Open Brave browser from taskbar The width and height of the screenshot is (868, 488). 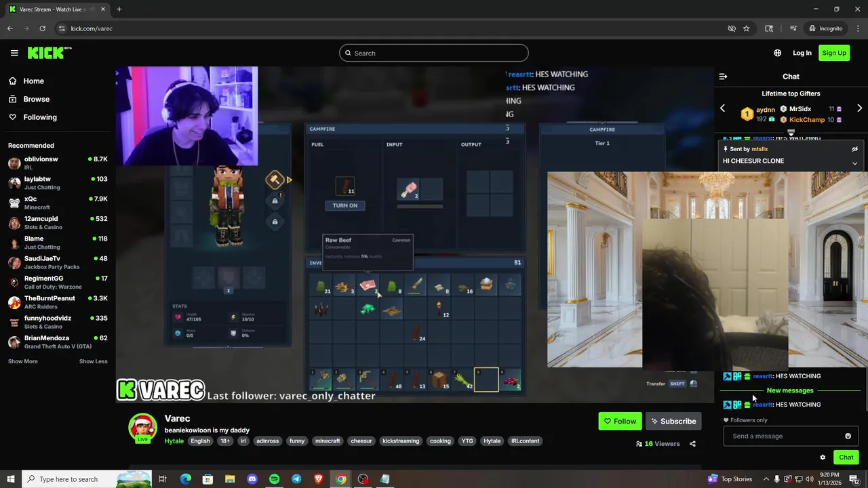tap(319, 479)
